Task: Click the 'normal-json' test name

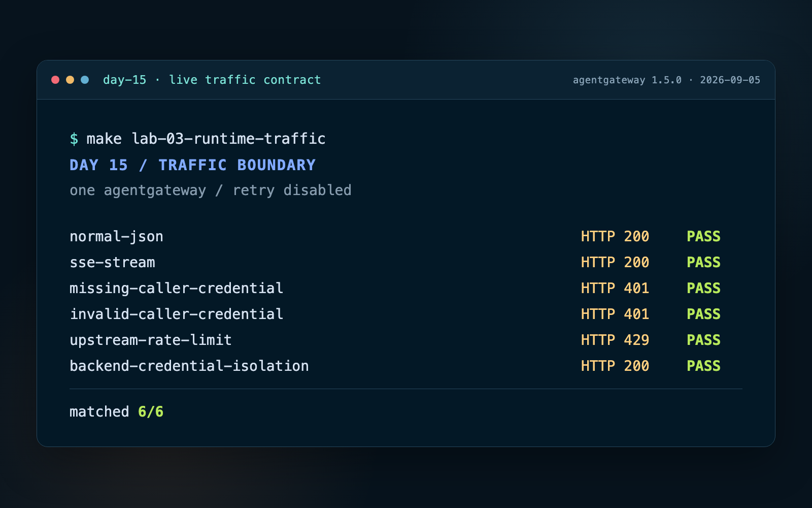Action: (x=116, y=237)
